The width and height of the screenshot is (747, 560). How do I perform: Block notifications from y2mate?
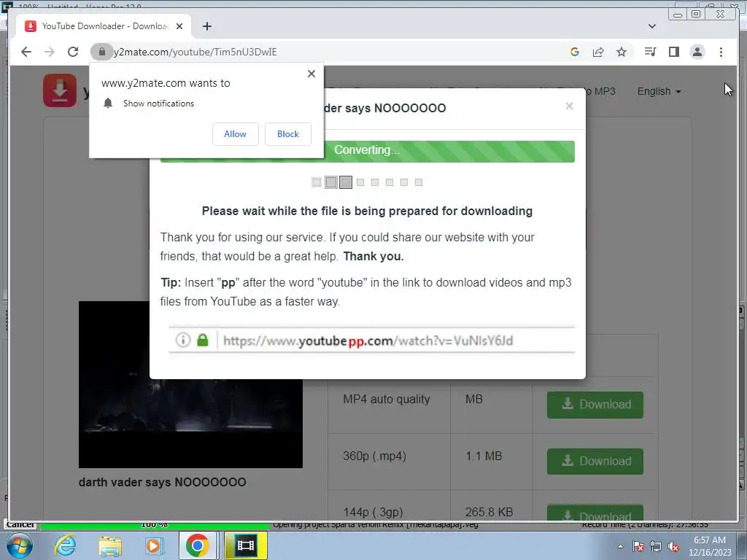coord(287,134)
